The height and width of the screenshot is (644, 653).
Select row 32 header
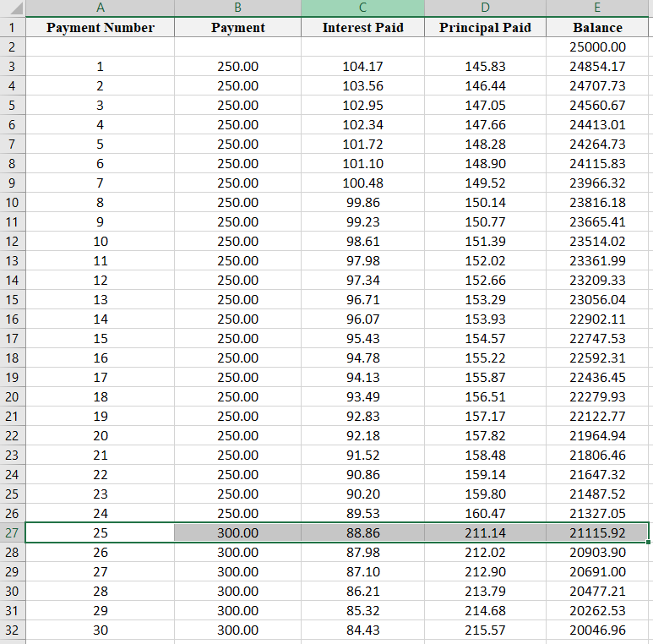[x=12, y=630]
